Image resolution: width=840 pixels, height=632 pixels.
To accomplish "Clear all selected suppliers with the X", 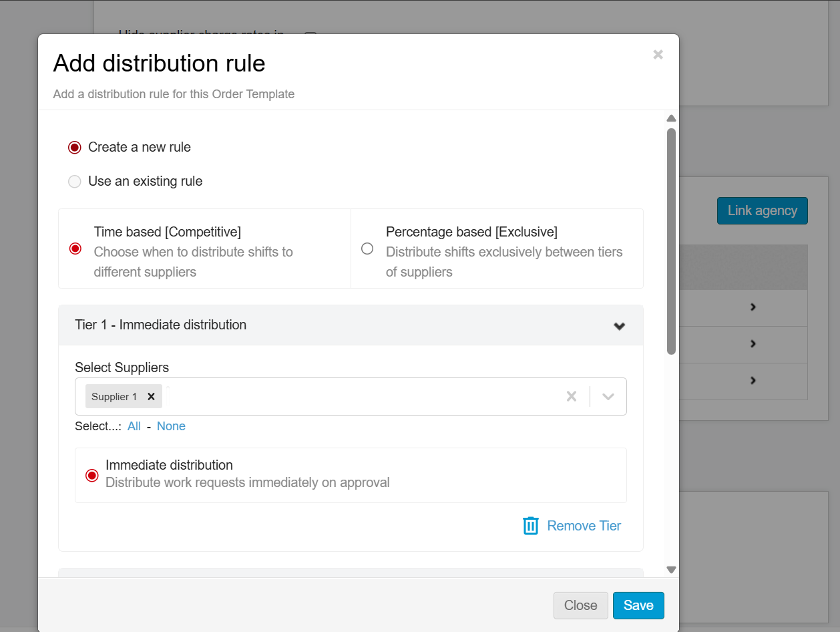I will pyautogui.click(x=572, y=396).
